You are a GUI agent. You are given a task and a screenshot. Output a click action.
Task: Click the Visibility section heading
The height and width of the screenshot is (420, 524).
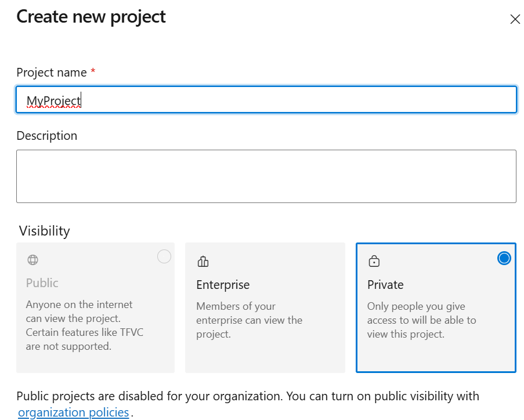tap(44, 230)
